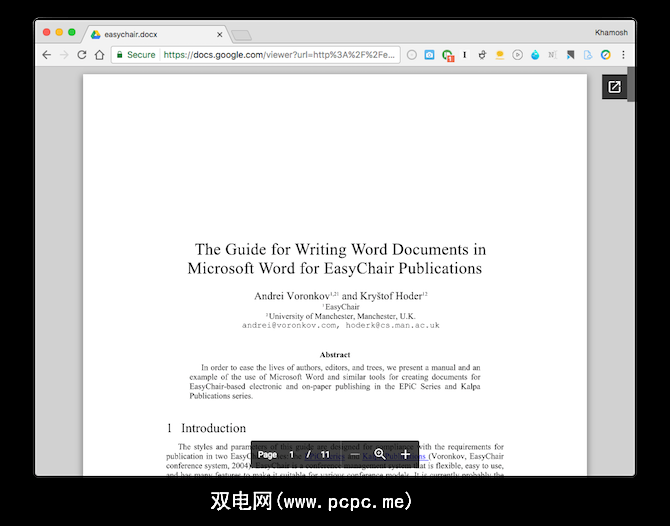Select the easychair.docx tab
Screen dimensions: 670x526
157,34
